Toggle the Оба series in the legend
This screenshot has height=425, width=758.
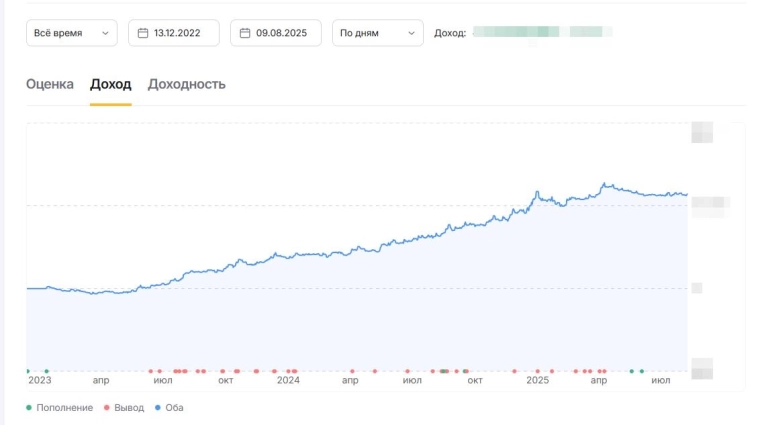point(168,408)
